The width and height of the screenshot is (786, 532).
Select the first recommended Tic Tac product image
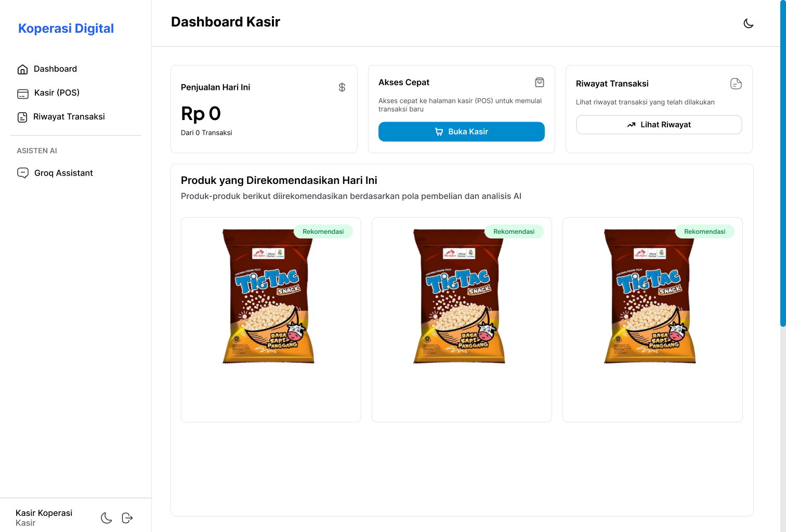coord(268,296)
